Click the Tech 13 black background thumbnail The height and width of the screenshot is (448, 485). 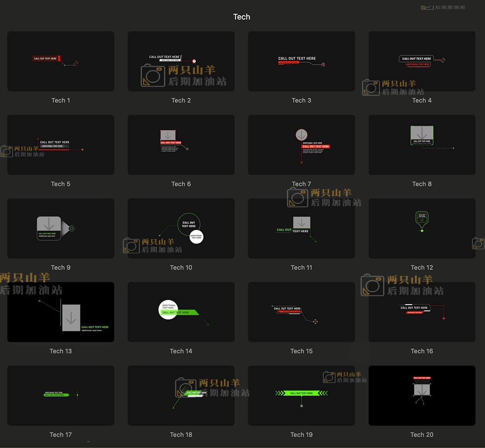(61, 312)
